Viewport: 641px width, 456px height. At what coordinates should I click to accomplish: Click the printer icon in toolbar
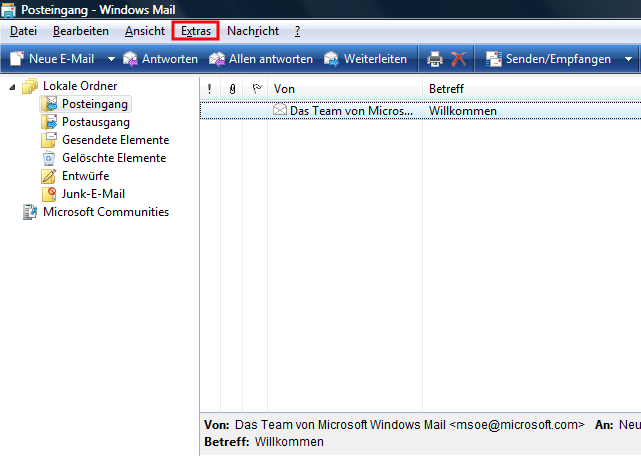(x=435, y=59)
